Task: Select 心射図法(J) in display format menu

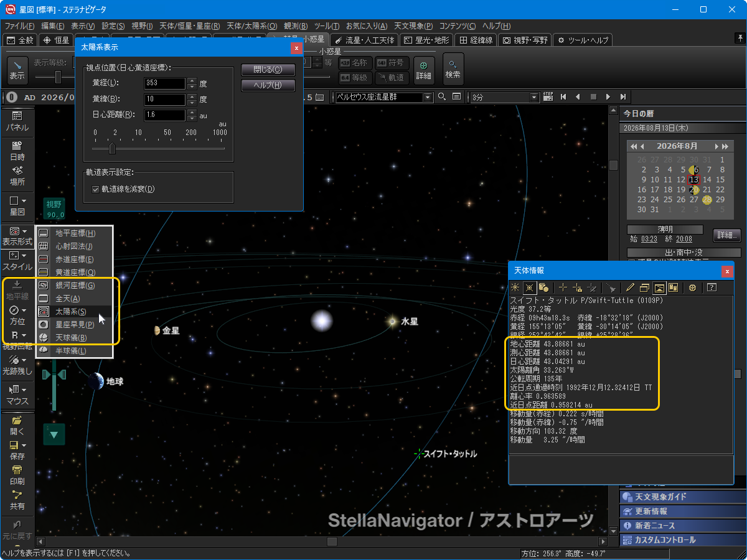Action: (x=75, y=246)
